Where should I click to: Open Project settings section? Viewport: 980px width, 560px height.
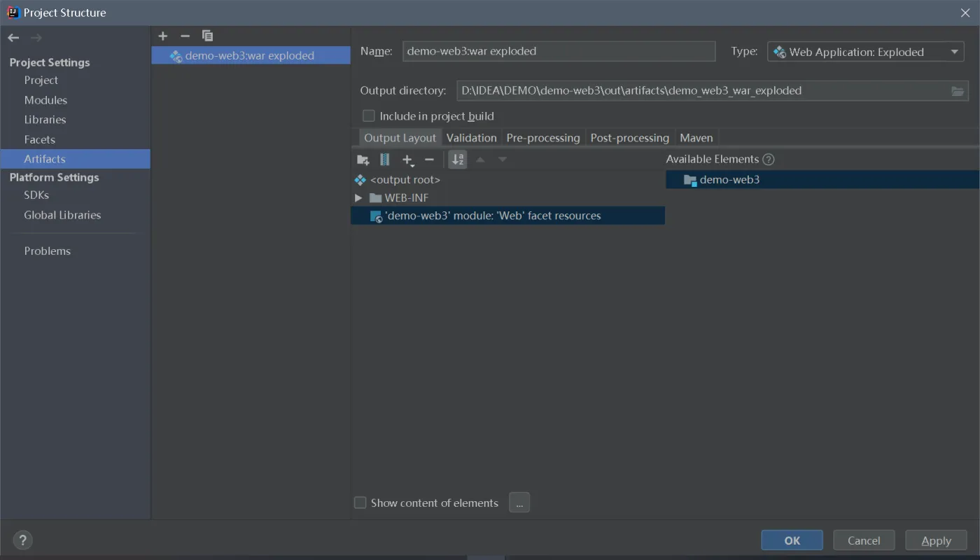point(41,80)
